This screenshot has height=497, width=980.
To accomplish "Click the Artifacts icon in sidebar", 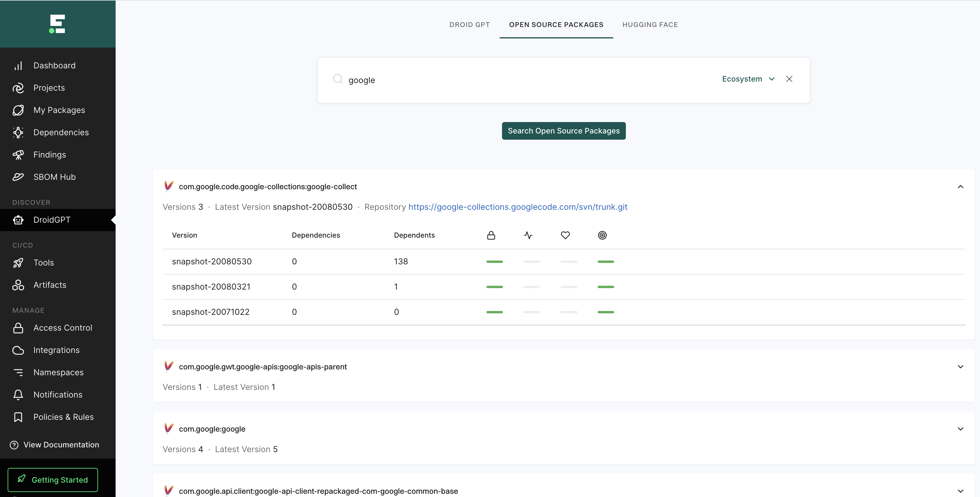I will (18, 285).
